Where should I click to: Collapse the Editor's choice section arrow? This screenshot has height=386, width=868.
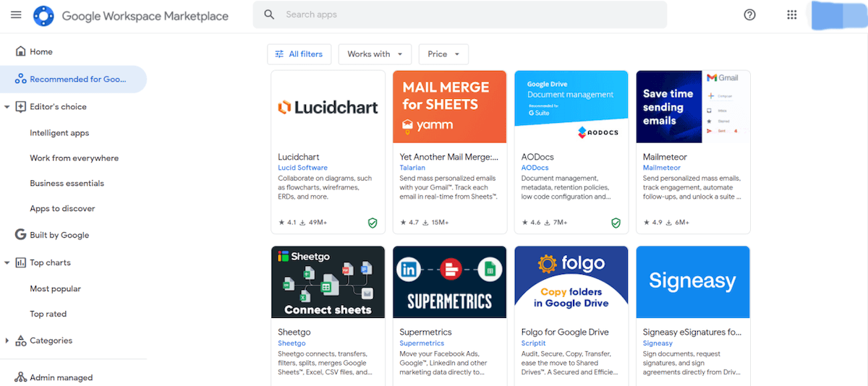7,107
